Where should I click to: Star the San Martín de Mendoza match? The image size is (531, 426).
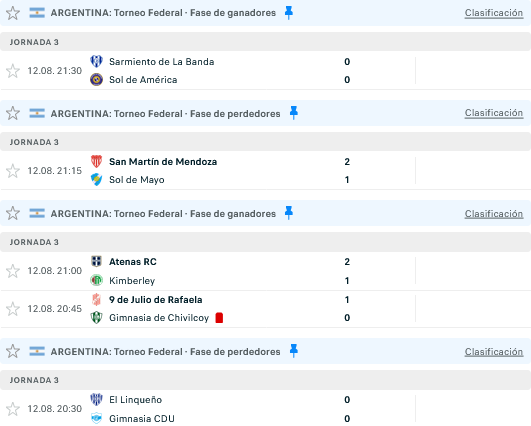tap(13, 171)
